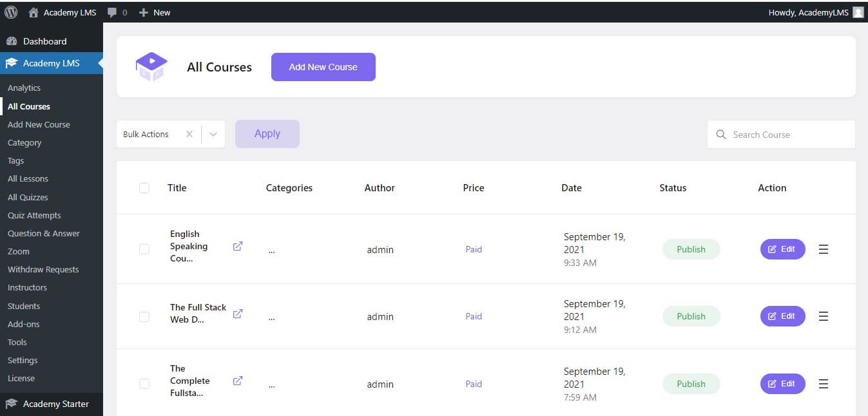Screen dimensions: 868x416
Task: Click the purple All Courses logo
Action: click(151, 67)
